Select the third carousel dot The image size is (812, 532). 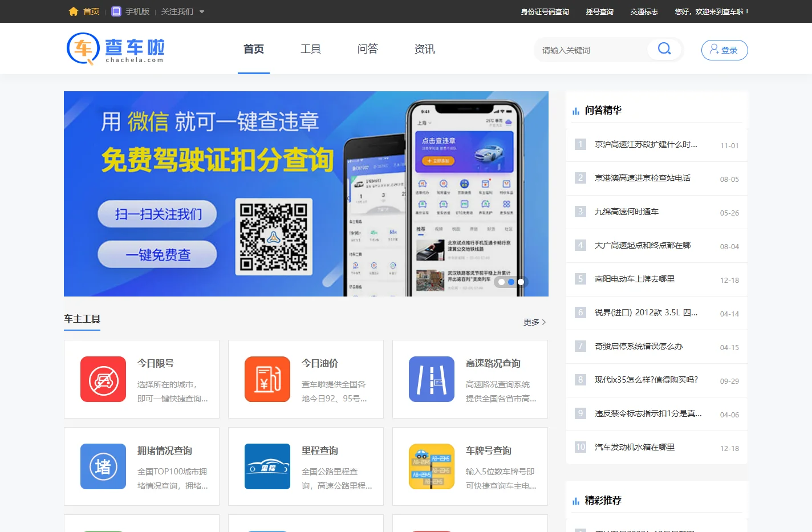point(521,282)
